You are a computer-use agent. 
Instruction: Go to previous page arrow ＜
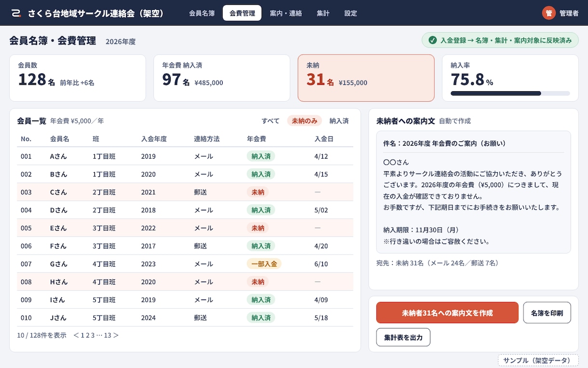click(x=76, y=335)
